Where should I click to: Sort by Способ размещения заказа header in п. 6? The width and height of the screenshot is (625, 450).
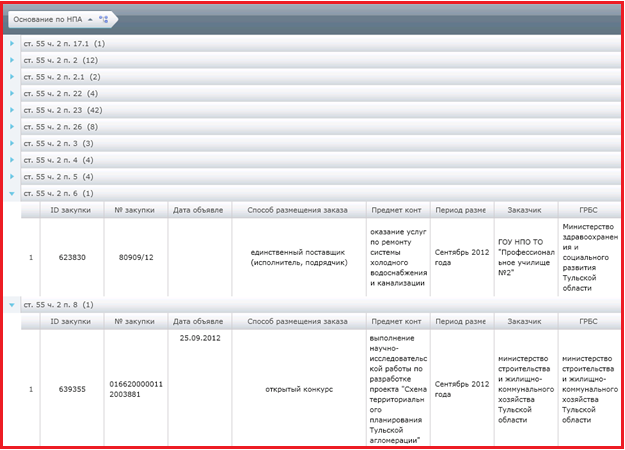[299, 210]
